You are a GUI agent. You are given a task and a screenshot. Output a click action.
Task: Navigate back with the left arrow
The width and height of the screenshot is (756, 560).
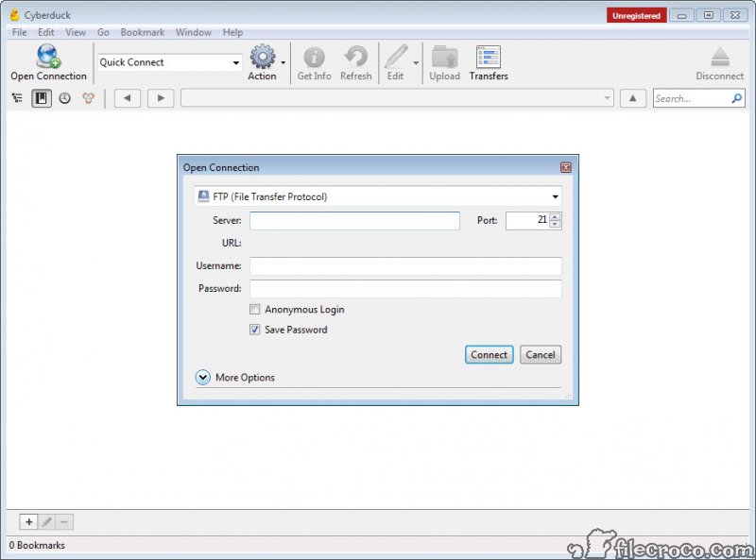(128, 98)
